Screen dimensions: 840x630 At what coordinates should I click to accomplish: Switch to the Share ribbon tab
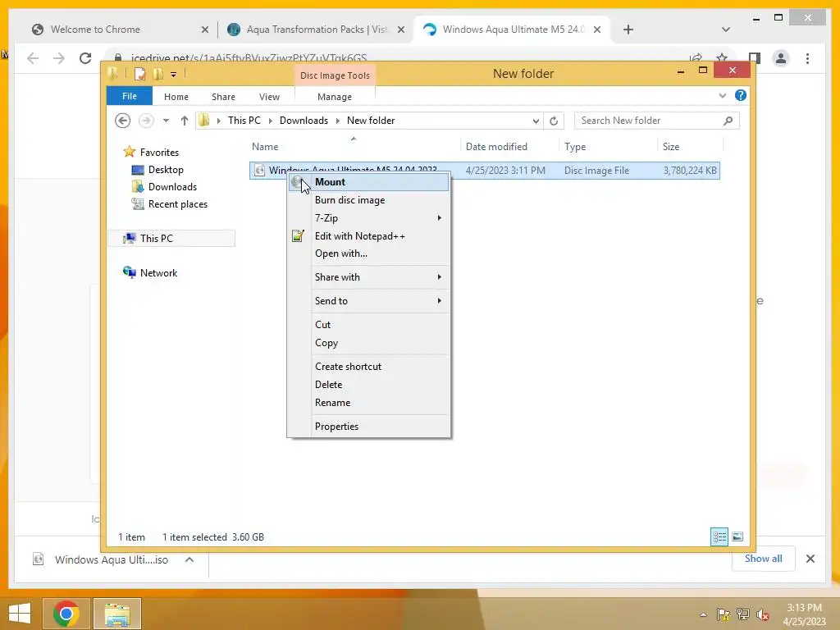coord(223,97)
